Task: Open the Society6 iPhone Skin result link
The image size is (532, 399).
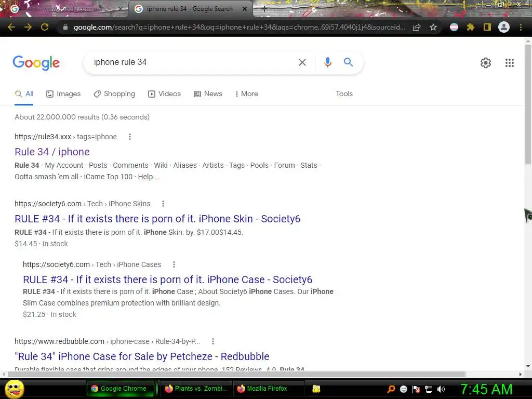Action: click(157, 219)
